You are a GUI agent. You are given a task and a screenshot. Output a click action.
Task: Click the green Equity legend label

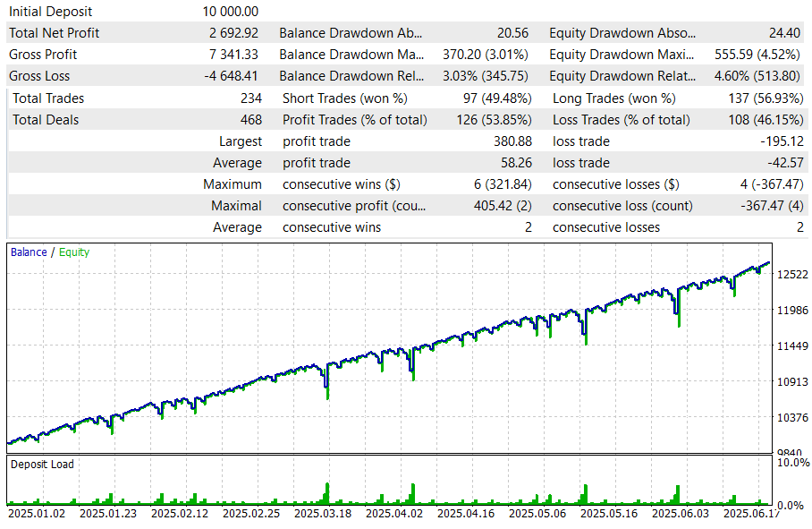click(x=74, y=252)
